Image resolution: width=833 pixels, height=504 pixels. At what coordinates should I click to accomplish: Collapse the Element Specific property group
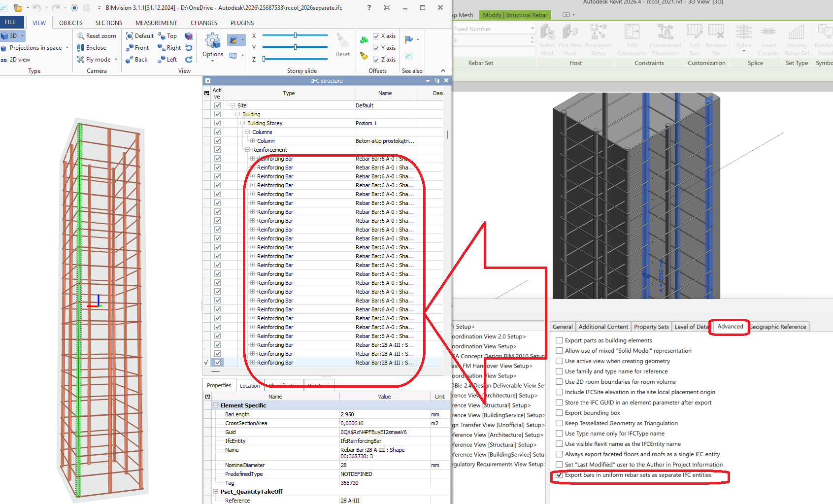[215, 405]
